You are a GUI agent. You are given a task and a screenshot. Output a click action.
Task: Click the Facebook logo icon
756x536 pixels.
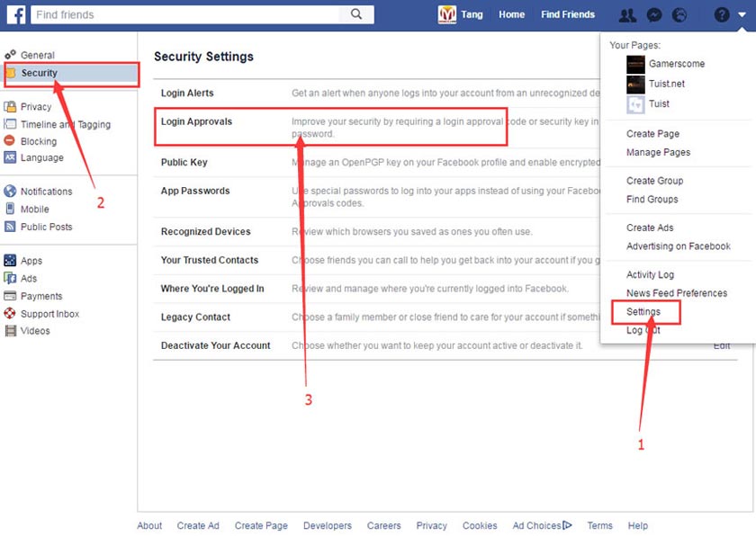pos(16,14)
